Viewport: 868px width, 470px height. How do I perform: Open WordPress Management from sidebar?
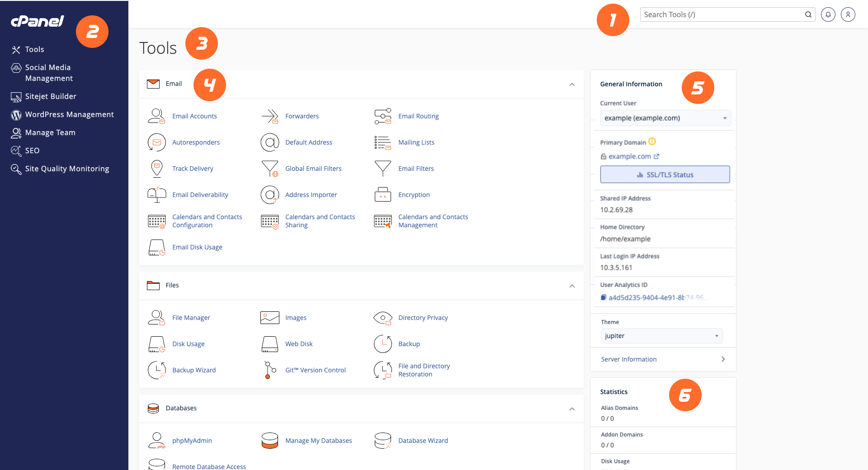[x=69, y=114]
